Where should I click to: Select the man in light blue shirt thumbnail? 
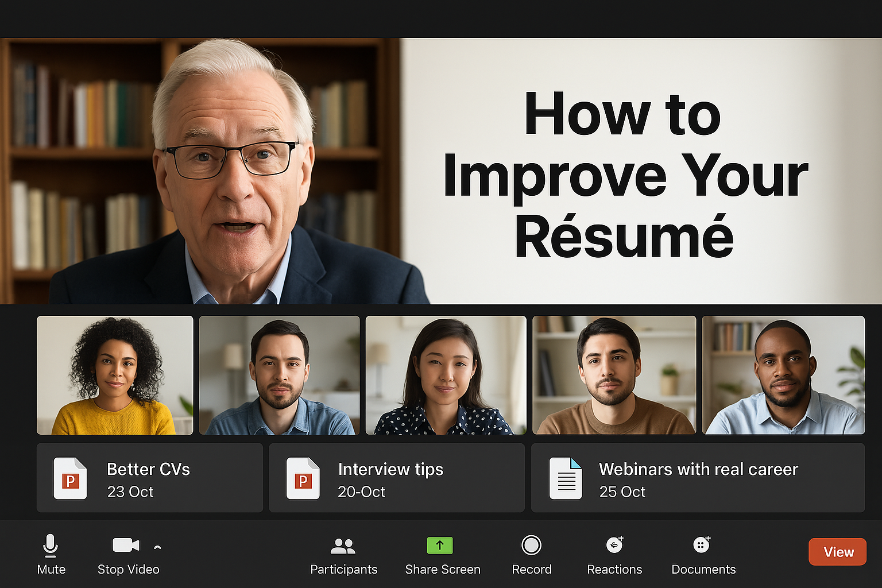[783, 375]
